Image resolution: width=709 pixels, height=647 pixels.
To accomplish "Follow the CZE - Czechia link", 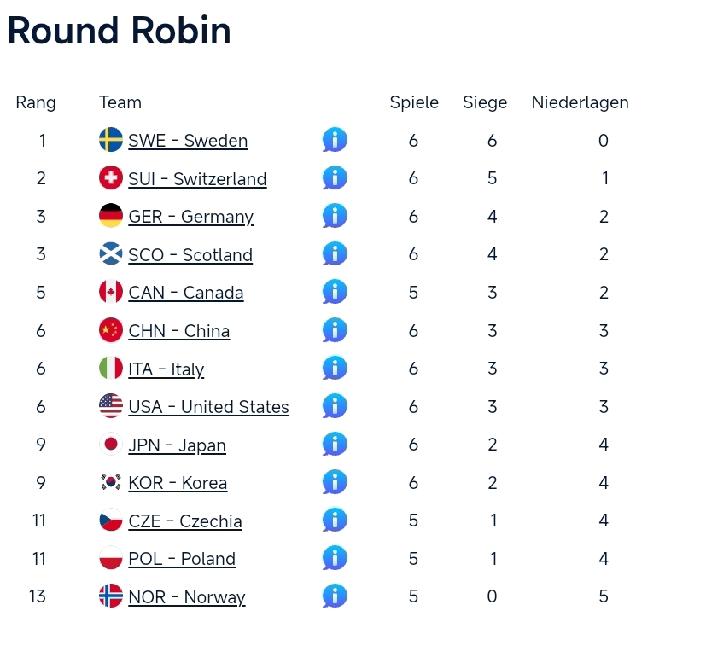I will click(x=185, y=521).
